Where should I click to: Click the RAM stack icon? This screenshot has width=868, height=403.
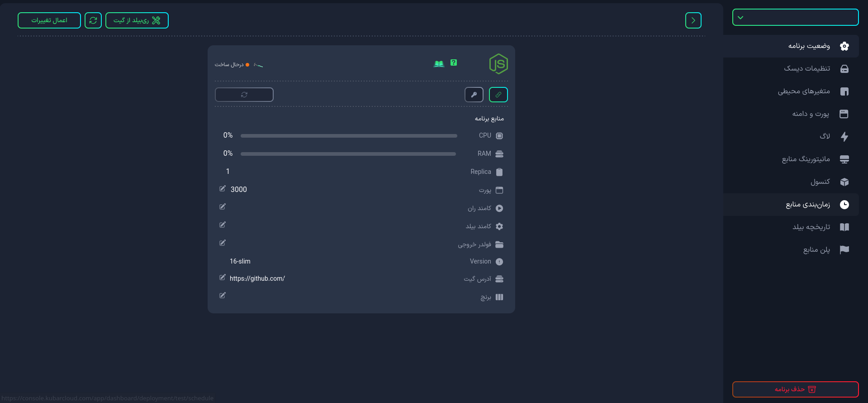coord(499,154)
